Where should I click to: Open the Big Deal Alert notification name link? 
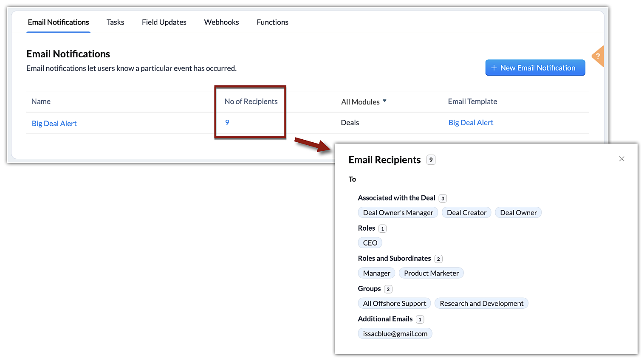tap(54, 124)
